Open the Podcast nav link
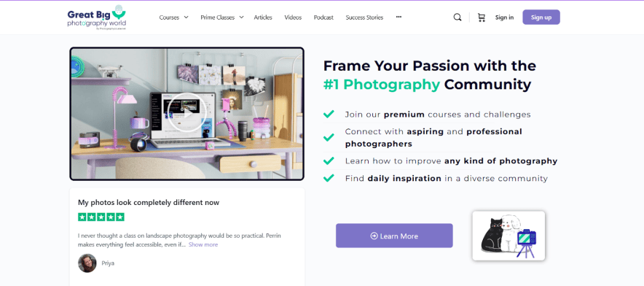Viewport: 644px width, 286px height. pos(323,18)
